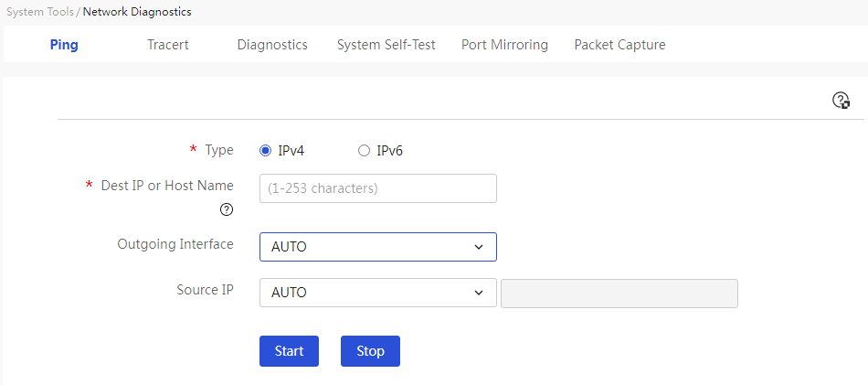Select the Ping tab
This screenshot has width=868, height=385.
pyautogui.click(x=64, y=45)
